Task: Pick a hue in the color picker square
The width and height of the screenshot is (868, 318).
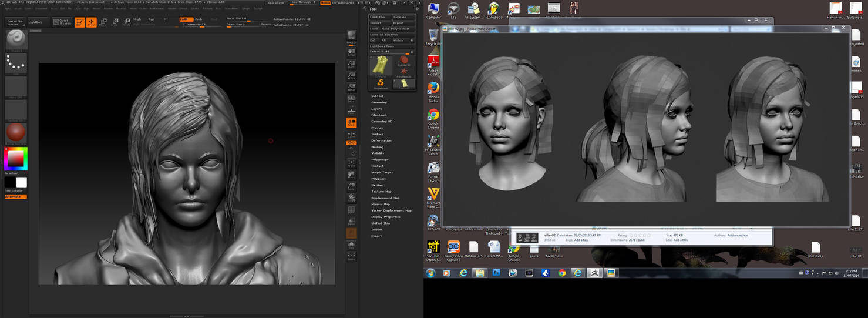Action: [16, 158]
